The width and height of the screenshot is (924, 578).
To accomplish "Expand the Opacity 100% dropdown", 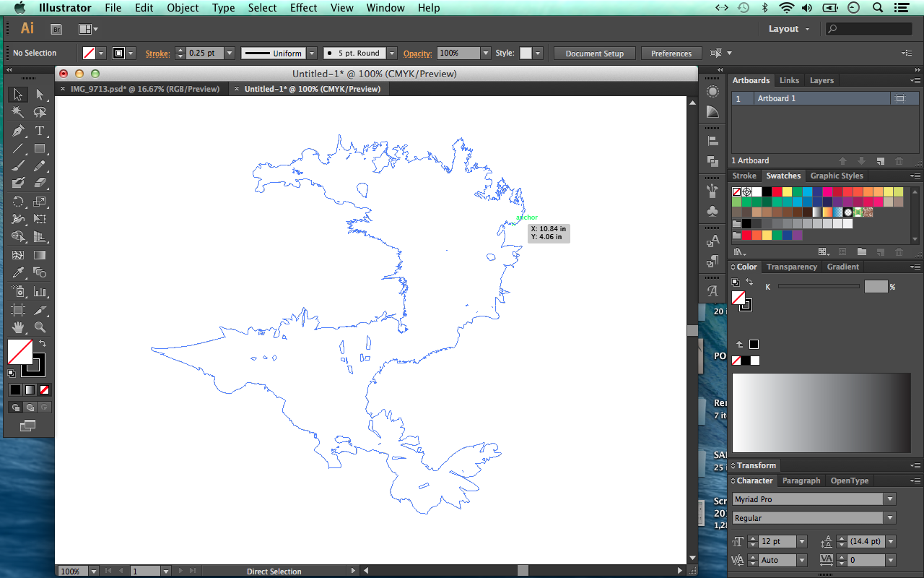I will (486, 53).
